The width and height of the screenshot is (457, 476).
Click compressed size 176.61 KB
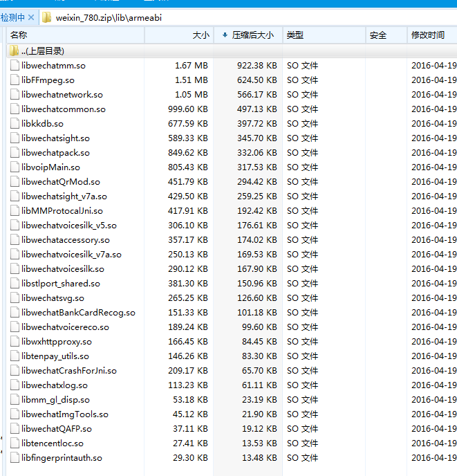257,226
